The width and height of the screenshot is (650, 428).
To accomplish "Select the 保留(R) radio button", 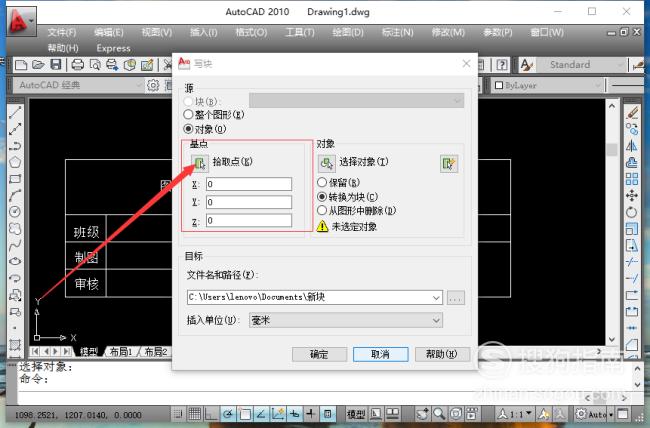I will pyautogui.click(x=322, y=182).
